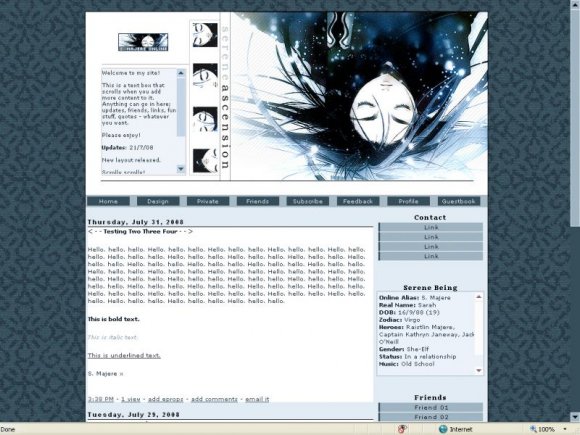Open the Guestbook navigation tab

(459, 201)
